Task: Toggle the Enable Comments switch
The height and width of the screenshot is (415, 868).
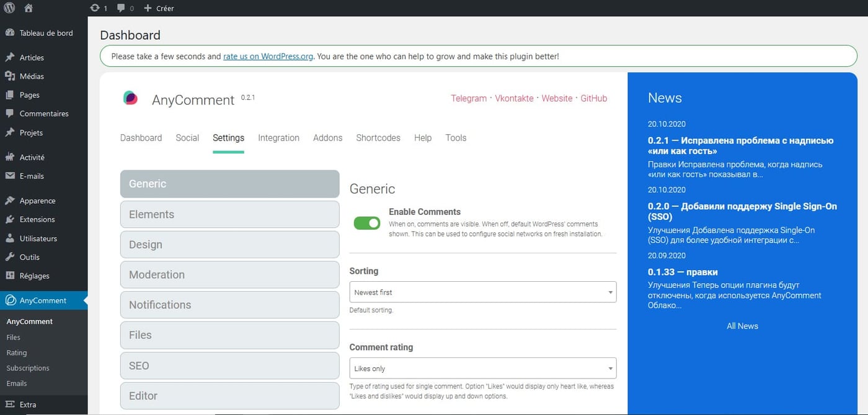Action: pyautogui.click(x=366, y=223)
